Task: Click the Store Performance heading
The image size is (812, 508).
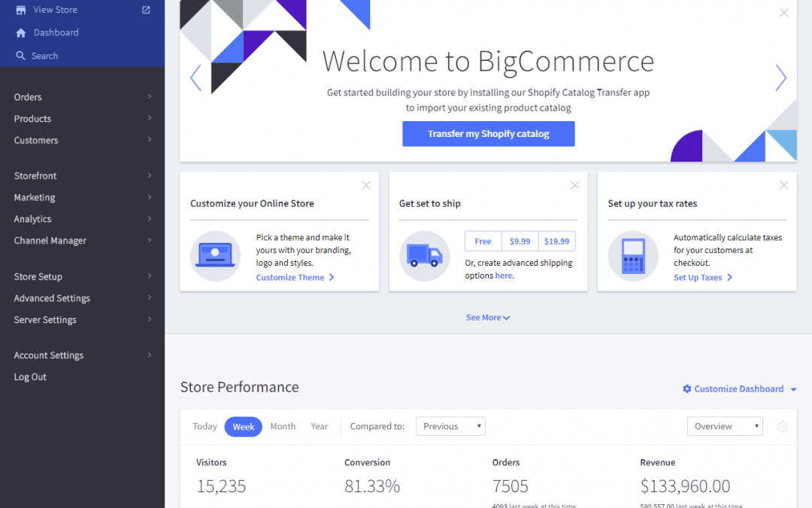Action: pos(239,388)
